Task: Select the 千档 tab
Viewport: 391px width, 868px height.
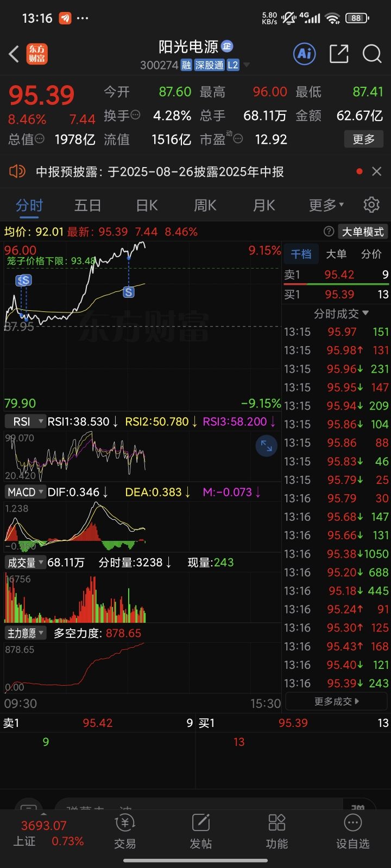Action: 301,254
